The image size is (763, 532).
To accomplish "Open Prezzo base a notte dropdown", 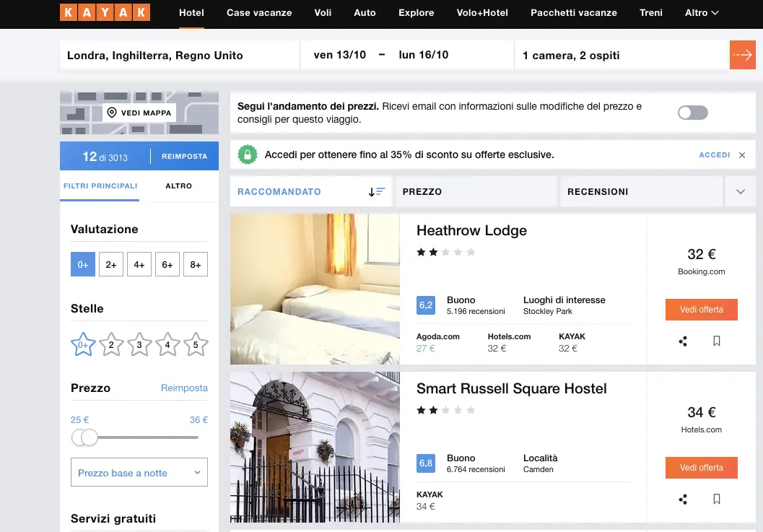I will tap(139, 472).
